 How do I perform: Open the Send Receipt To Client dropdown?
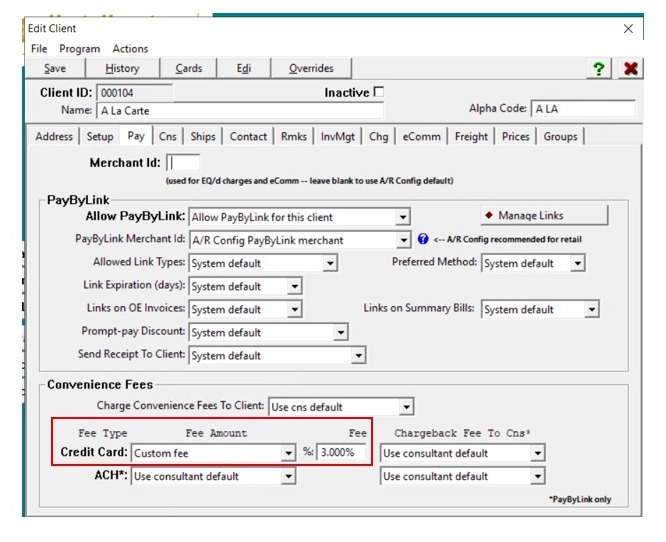358,355
